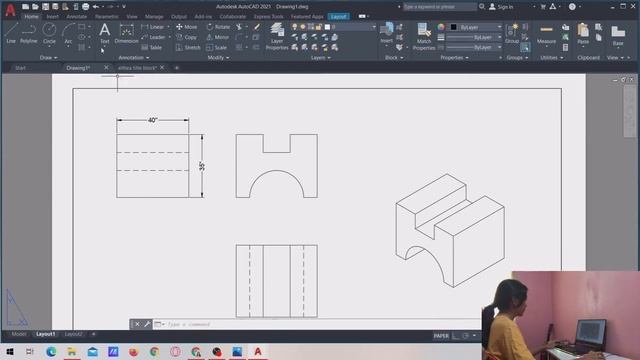This screenshot has height=360, width=640.
Task: Expand the Properties panel dropdown
Action: pos(454,58)
